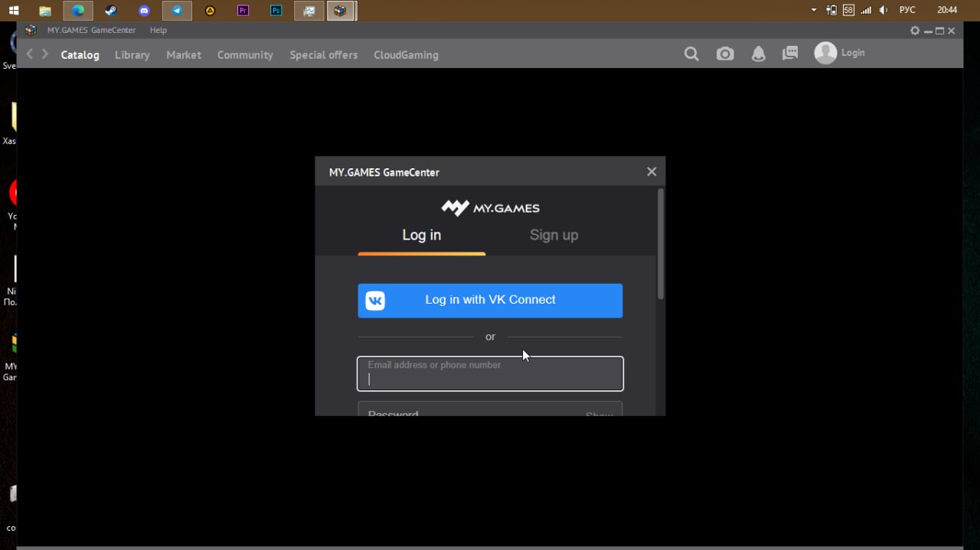Screen dimensions: 980x550
Task: Open Steam from taskbar
Action: click(x=111, y=11)
